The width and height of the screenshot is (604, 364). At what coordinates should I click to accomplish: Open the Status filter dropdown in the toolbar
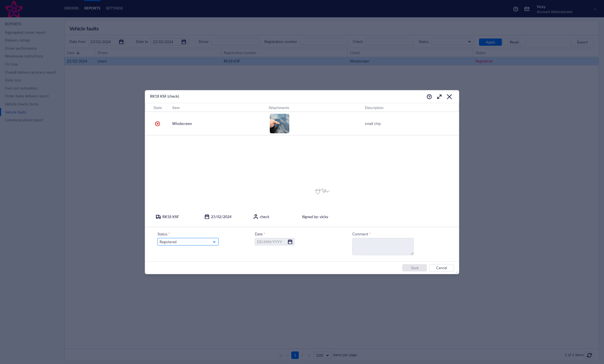click(x=452, y=42)
